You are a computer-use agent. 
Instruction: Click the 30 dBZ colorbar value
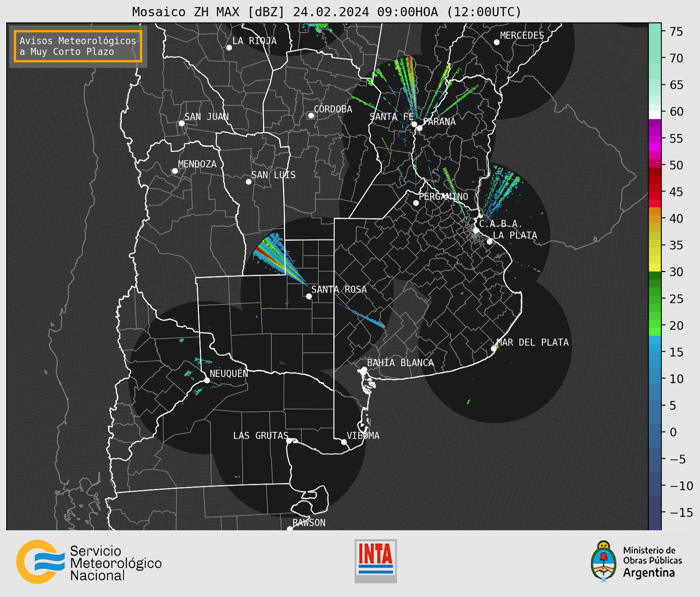(676, 272)
